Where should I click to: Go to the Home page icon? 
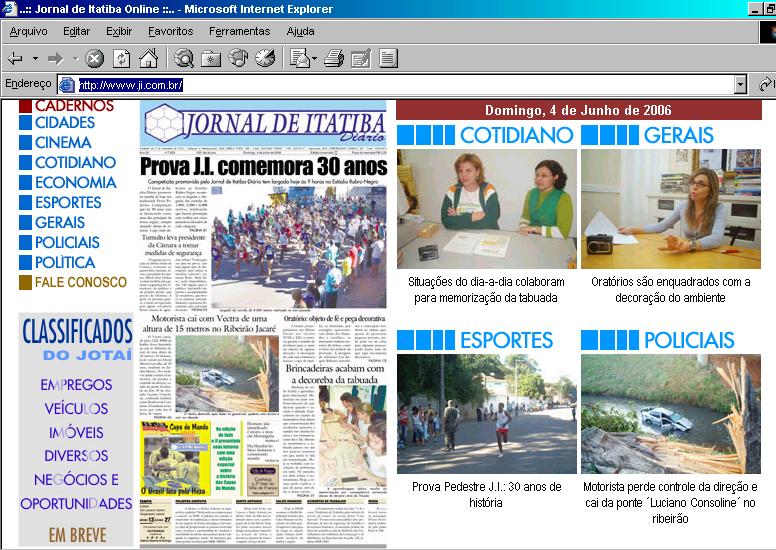[148, 58]
